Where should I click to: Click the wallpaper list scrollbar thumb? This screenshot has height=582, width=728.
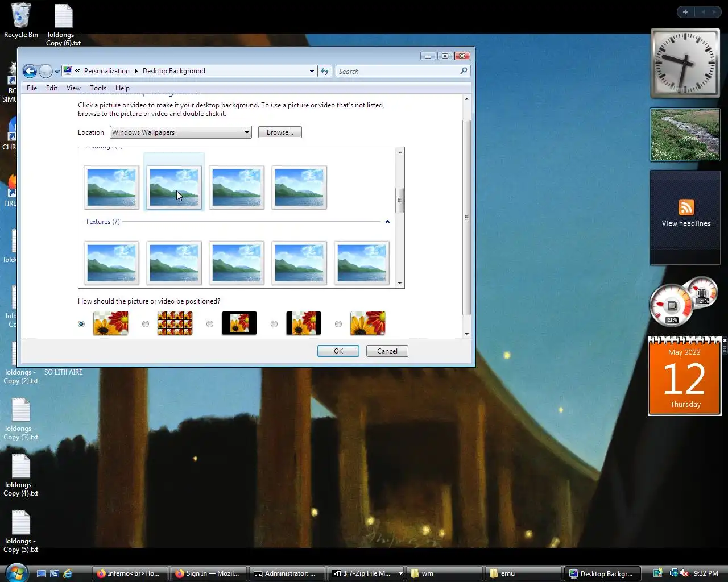coord(400,200)
